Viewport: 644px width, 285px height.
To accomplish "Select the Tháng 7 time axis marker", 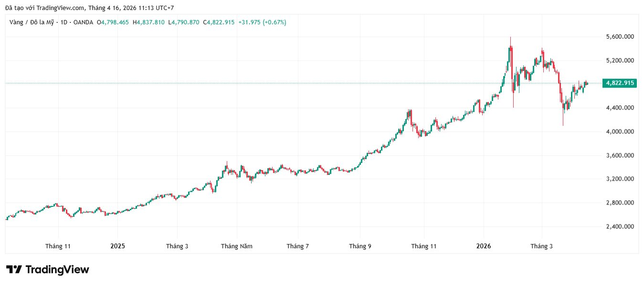I will coord(297,246).
